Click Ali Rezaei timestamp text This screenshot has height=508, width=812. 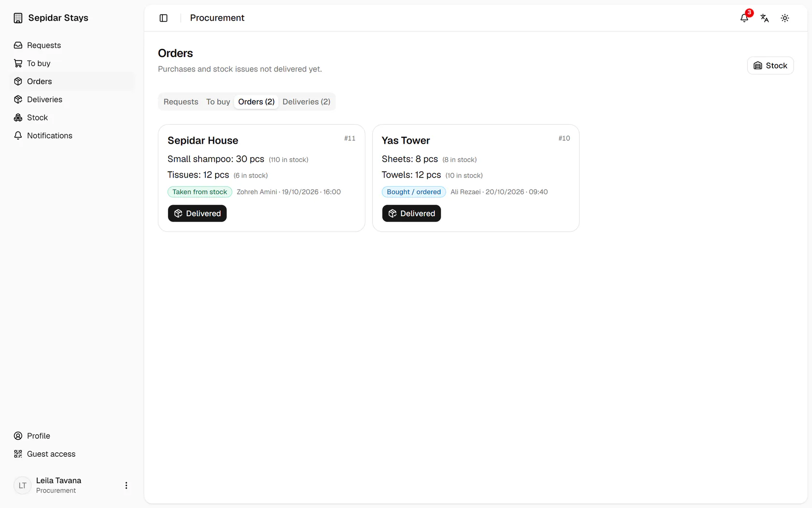[x=499, y=192]
